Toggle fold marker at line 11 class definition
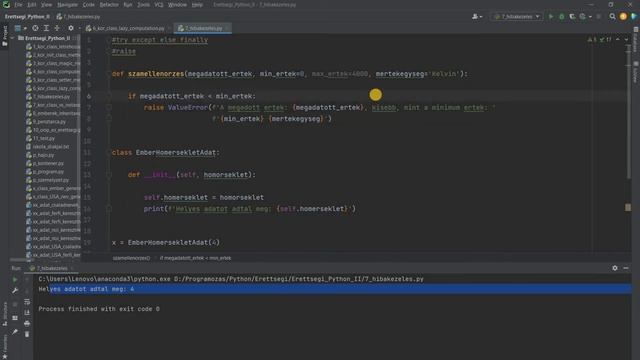The height and width of the screenshot is (360, 640). coord(109,153)
